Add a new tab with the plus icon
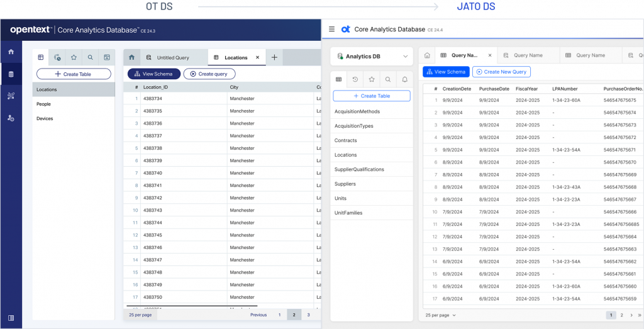The width and height of the screenshot is (644, 329). pyautogui.click(x=274, y=57)
